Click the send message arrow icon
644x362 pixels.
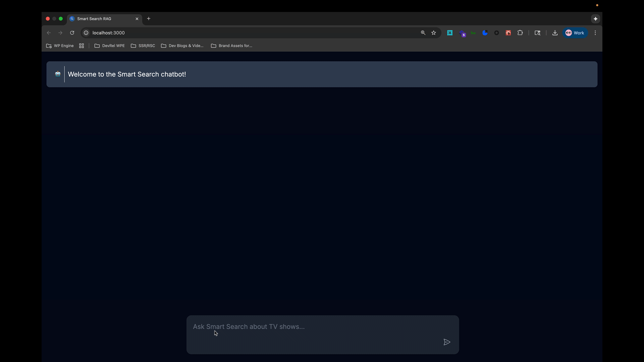(447, 342)
